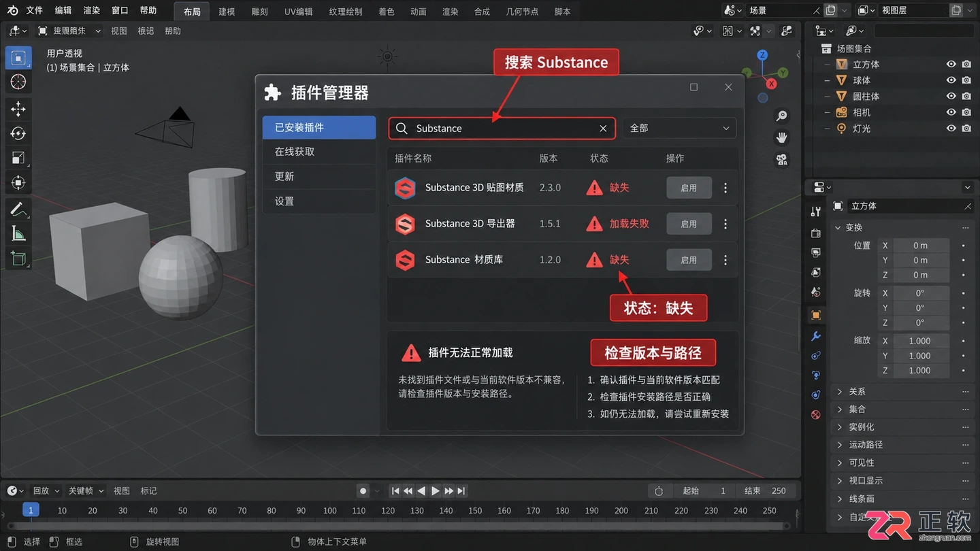This screenshot has width=980, height=551.
Task: Hide 灯光 in viewport via eye icon
Action: pos(951,129)
